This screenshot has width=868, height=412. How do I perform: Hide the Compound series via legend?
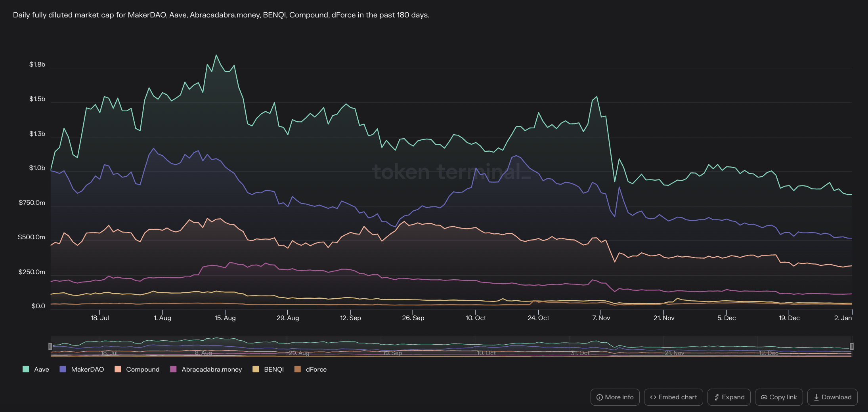point(137,369)
